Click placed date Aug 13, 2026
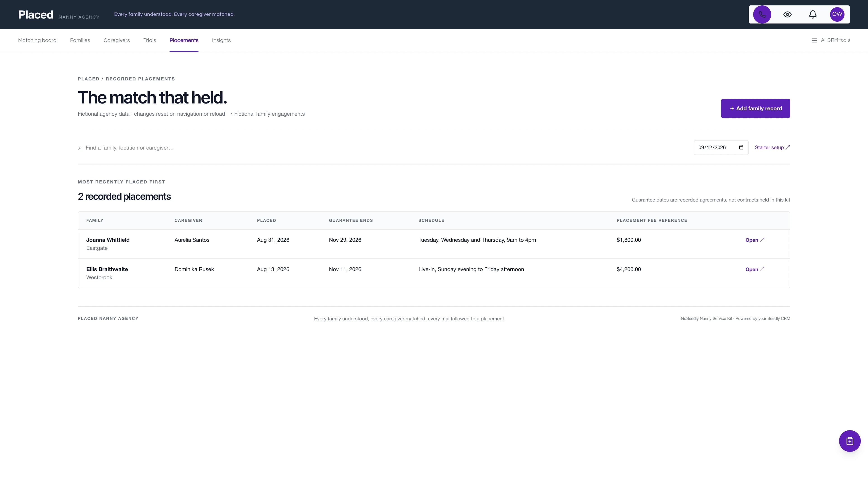 (273, 269)
